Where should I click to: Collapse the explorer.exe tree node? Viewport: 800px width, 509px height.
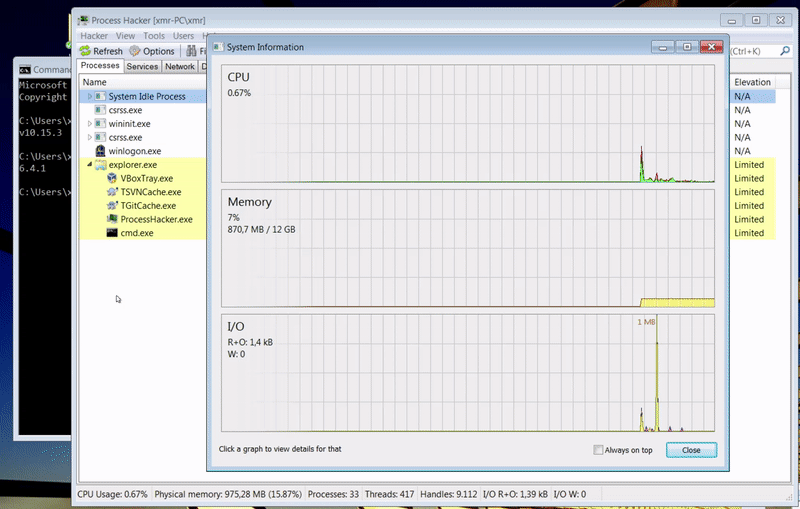[90, 164]
